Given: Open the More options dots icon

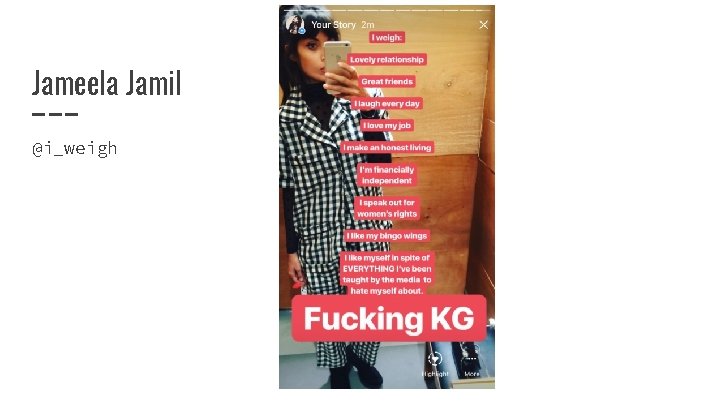Looking at the screenshot, I should click(472, 359).
